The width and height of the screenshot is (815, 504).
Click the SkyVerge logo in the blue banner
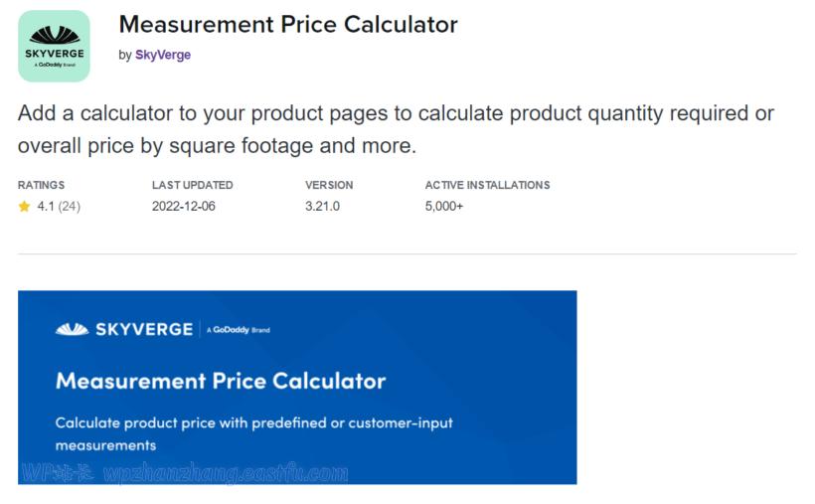[124, 329]
